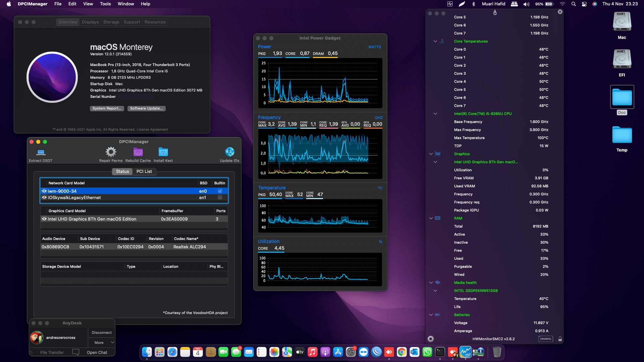This screenshot has width=644, height=362.
Task: Open the DPCIManager app menu
Action: tap(33, 4)
